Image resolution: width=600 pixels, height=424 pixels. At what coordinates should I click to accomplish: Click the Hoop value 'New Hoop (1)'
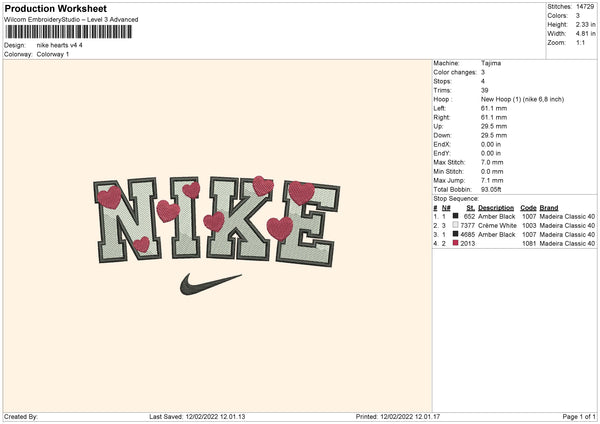(x=499, y=99)
